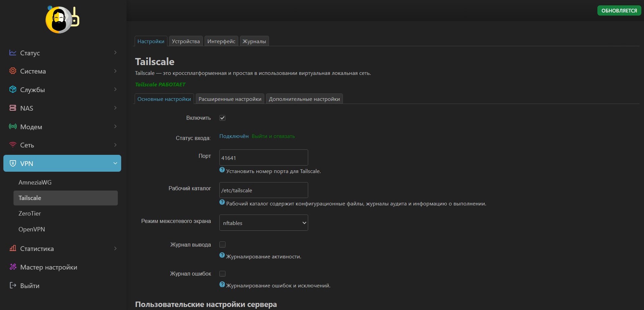The height and width of the screenshot is (310, 644).
Task: Click help icon beside 'Журналирование ошибок и исключений'
Action: point(222,284)
